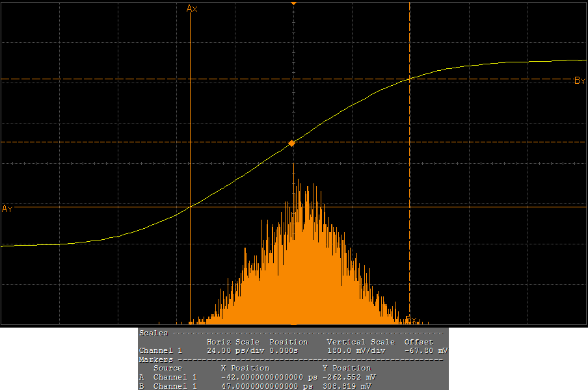Select the Vertical Scale 180.0 mV/div value
Viewport: 588px width, 390px height.
(x=356, y=350)
